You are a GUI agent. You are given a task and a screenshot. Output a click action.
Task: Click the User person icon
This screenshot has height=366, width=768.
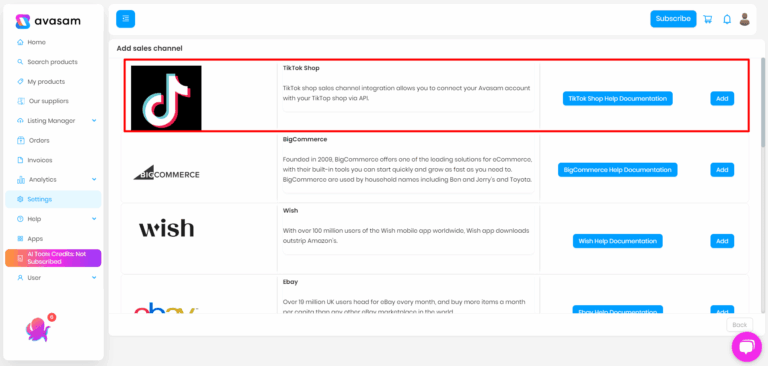tap(20, 278)
